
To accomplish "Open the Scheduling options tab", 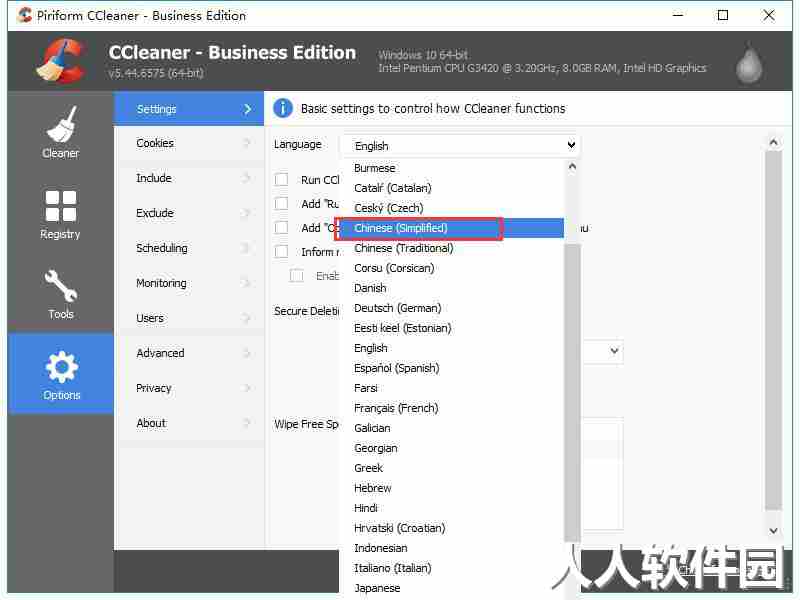I will point(189,248).
